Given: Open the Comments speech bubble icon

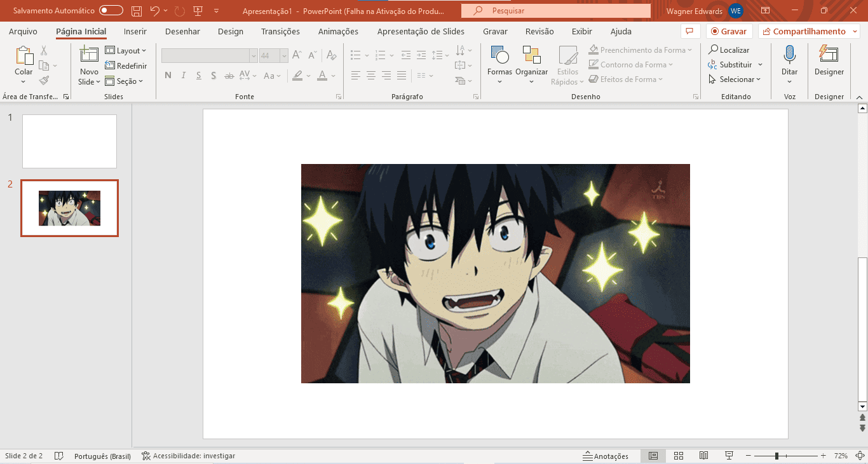Looking at the screenshot, I should click(690, 31).
